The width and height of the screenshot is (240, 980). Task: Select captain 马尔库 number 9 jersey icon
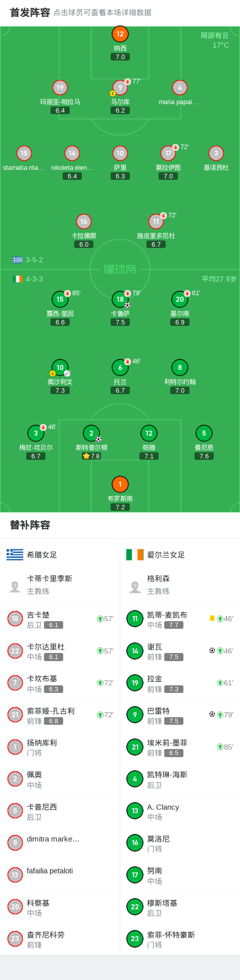tap(120, 87)
